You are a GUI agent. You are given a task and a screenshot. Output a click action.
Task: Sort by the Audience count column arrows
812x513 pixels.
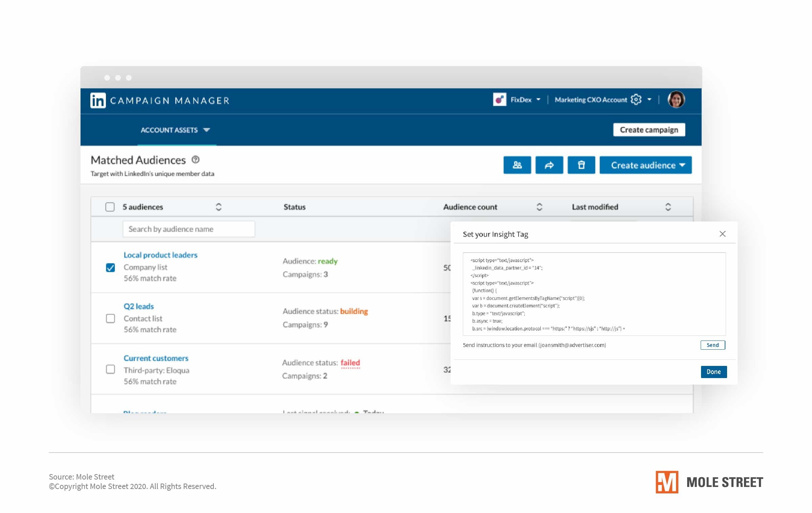(540, 207)
